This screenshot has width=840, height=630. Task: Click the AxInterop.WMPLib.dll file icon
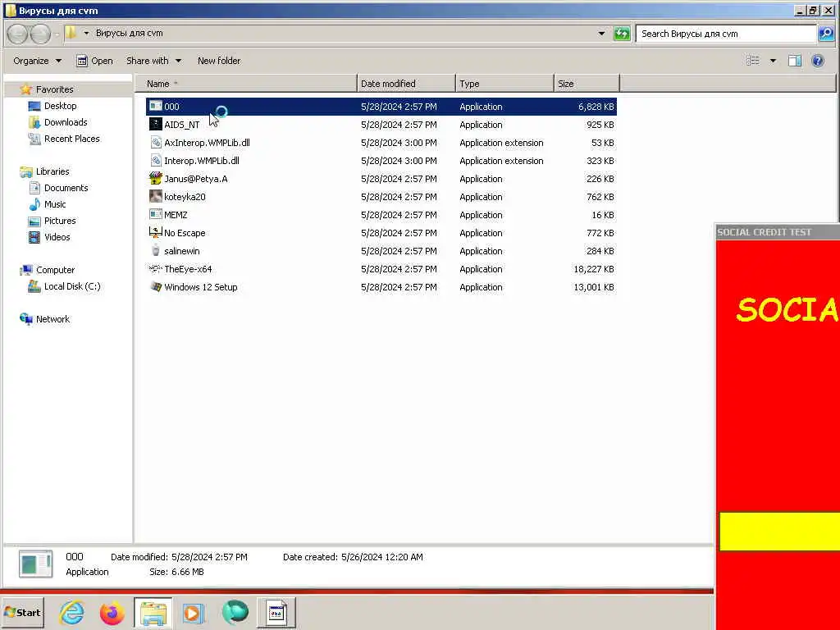coord(155,143)
